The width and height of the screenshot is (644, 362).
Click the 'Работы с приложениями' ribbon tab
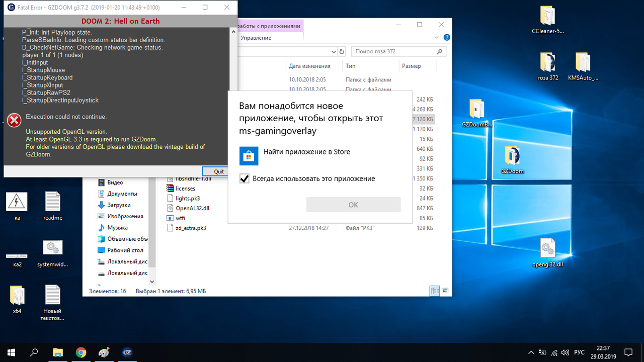point(269,26)
